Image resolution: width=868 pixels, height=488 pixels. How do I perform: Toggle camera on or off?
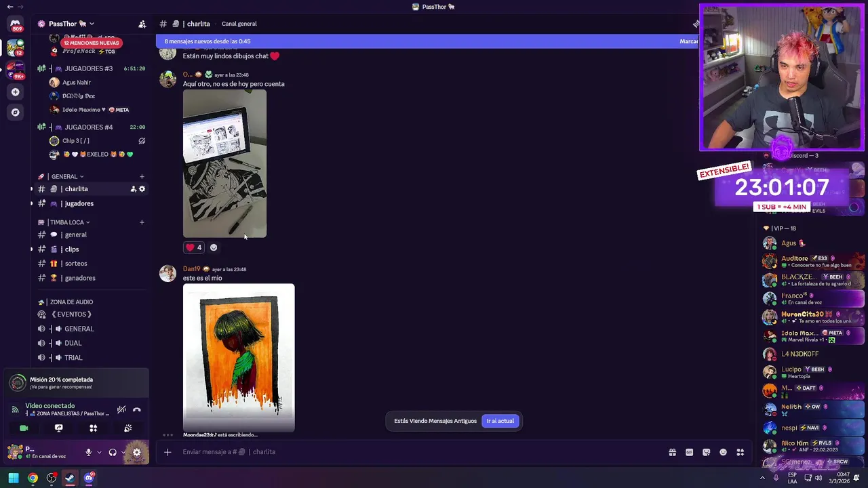(24, 428)
